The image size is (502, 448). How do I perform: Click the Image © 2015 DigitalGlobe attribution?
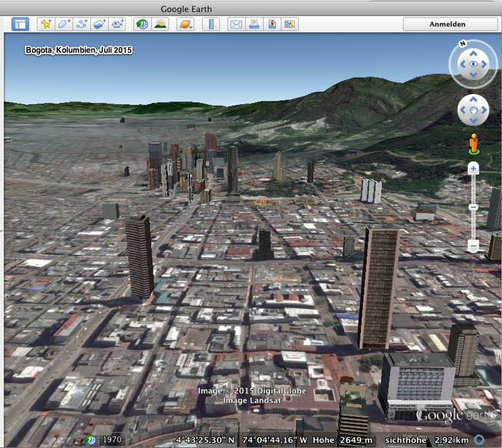pyautogui.click(x=252, y=391)
